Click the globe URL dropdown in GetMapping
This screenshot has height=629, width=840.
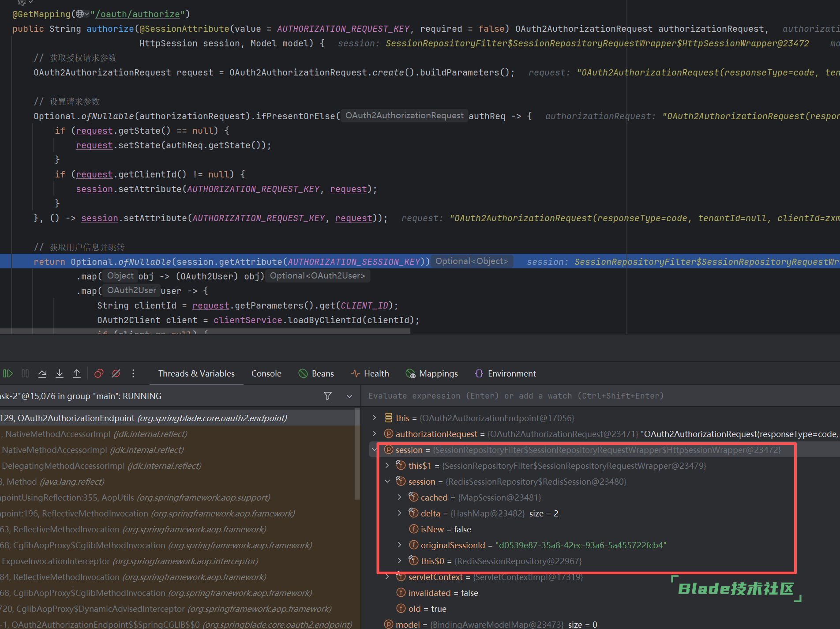click(x=82, y=14)
